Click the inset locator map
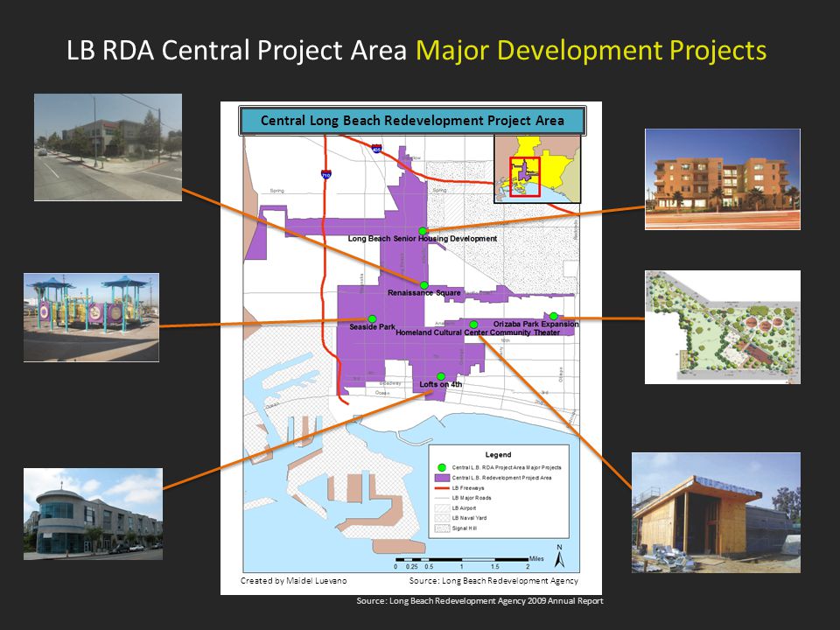This screenshot has width=840, height=630. 536,169
